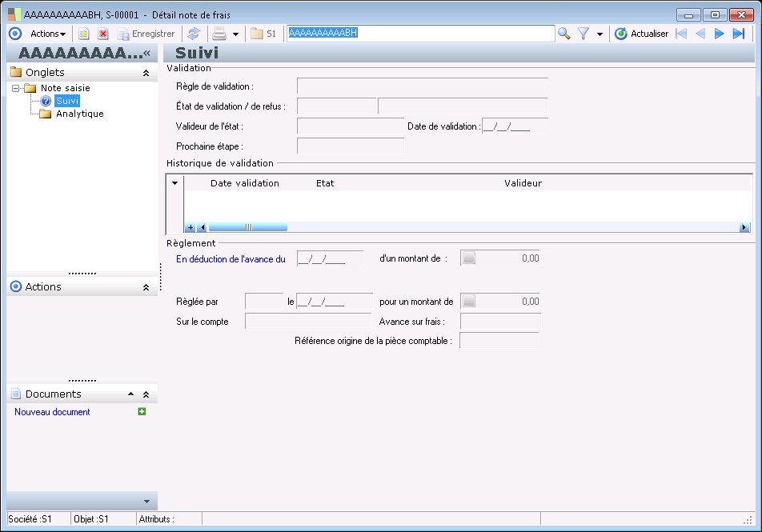Viewport: 762px width, 532px height.
Task: Open the Actions dropdown menu
Action: coord(48,34)
